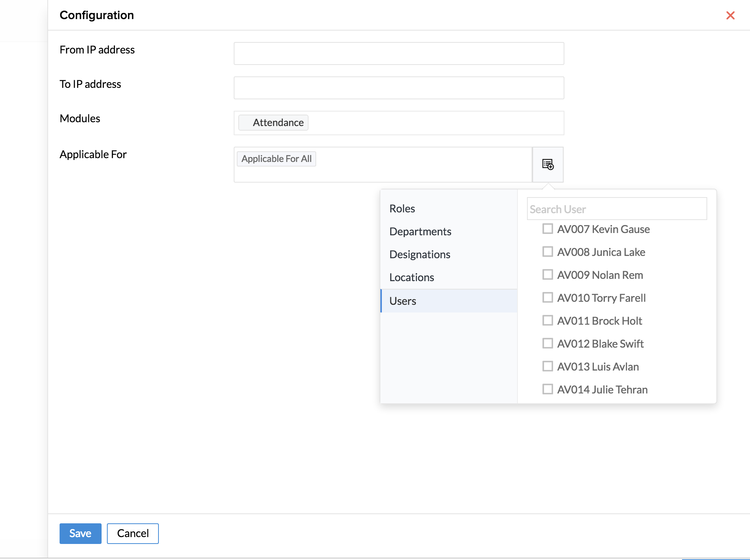Focus the Search User field
The height and width of the screenshot is (560, 750).
coord(616,209)
